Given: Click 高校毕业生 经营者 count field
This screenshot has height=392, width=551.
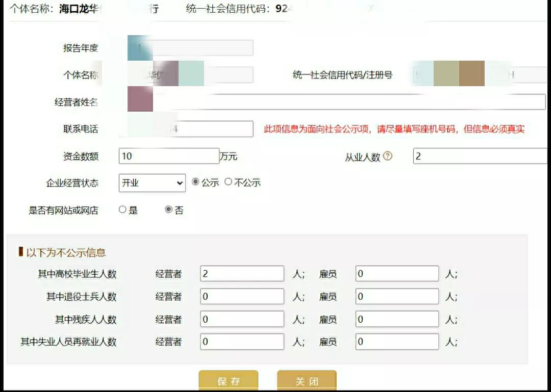Looking at the screenshot, I should click(x=242, y=274).
